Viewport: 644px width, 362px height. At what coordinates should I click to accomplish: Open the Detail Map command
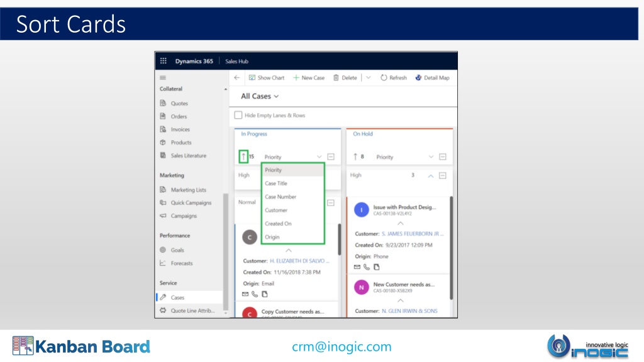point(433,77)
